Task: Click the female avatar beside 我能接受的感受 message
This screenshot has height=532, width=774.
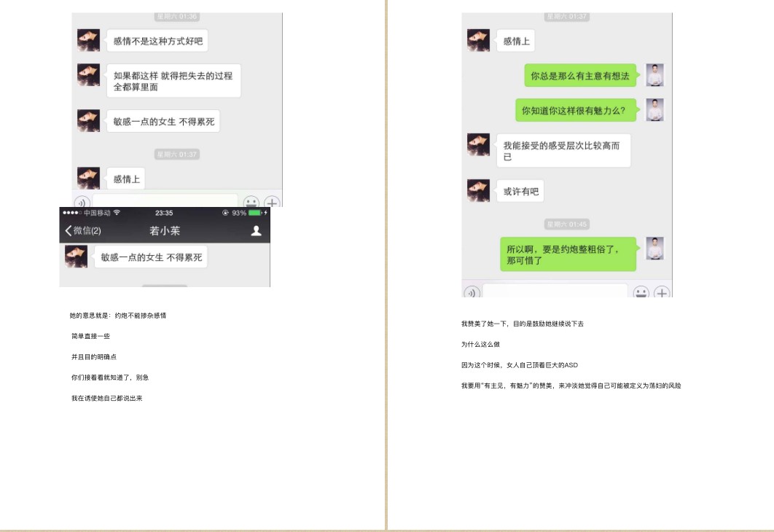Action: (x=478, y=144)
